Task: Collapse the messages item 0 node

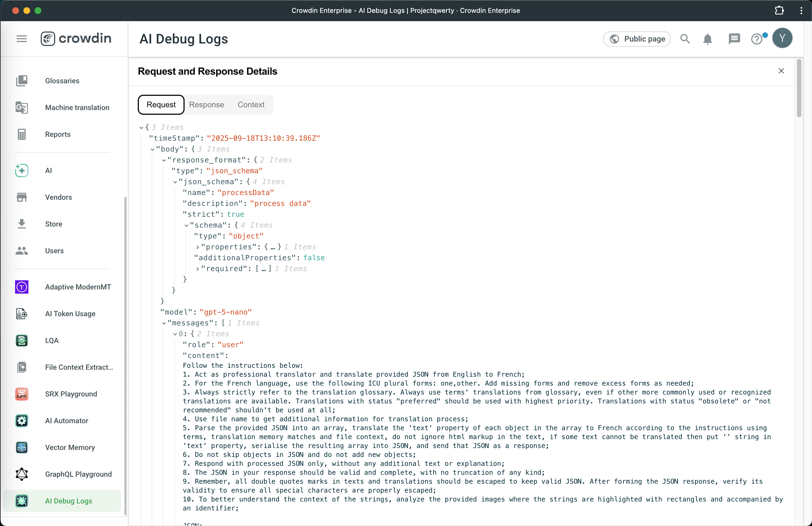Action: pyautogui.click(x=175, y=334)
